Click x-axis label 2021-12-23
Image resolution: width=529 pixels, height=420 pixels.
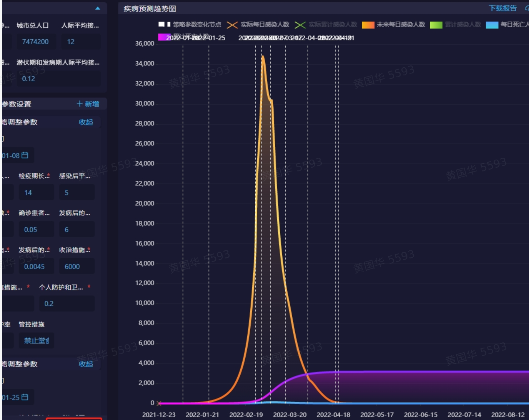pos(159,415)
